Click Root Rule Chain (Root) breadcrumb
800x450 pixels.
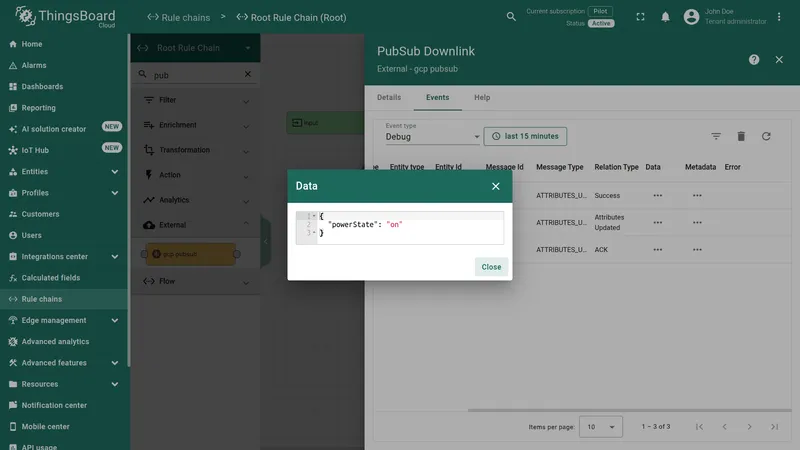click(x=291, y=17)
